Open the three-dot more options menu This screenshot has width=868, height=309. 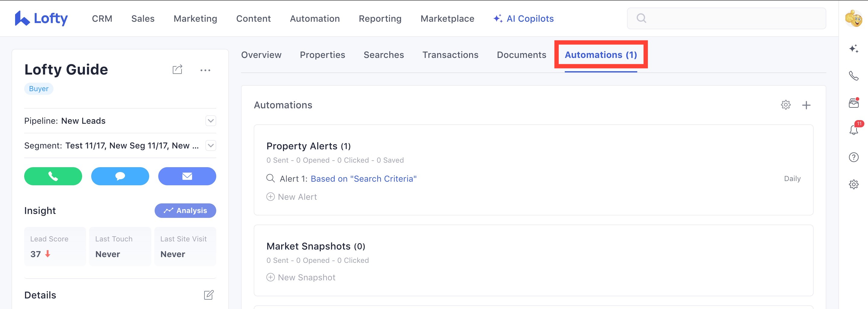point(205,70)
